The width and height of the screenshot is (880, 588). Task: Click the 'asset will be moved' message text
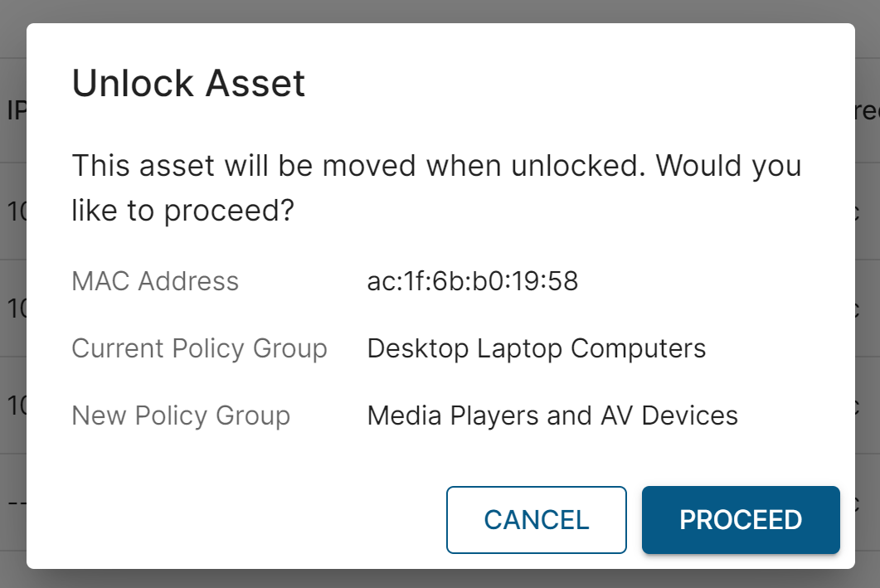[x=436, y=188]
